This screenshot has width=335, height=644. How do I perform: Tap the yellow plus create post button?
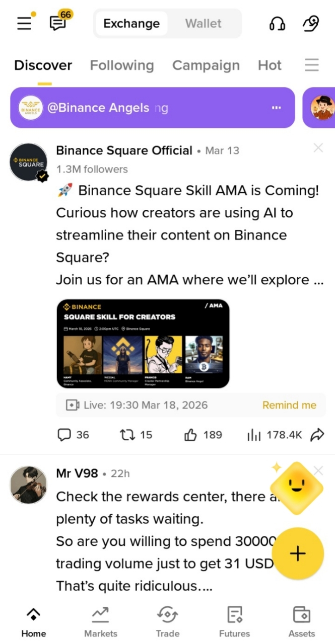(x=298, y=553)
